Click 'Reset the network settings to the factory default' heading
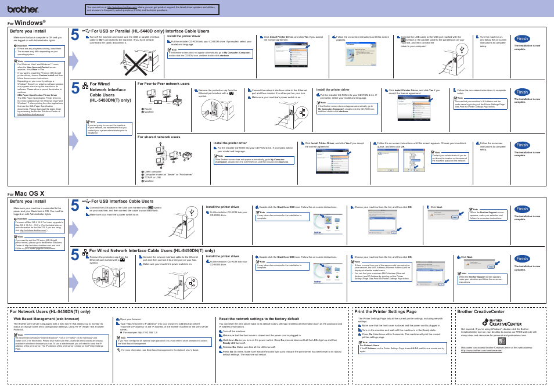Image resolution: width=554 pixels, height=392 pixels. coord(259,319)
